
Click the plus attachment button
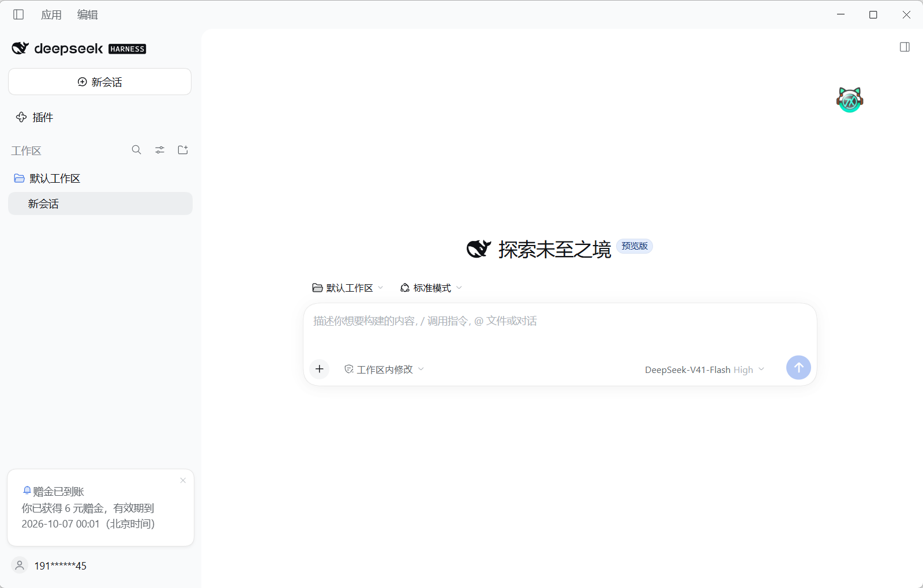point(320,369)
